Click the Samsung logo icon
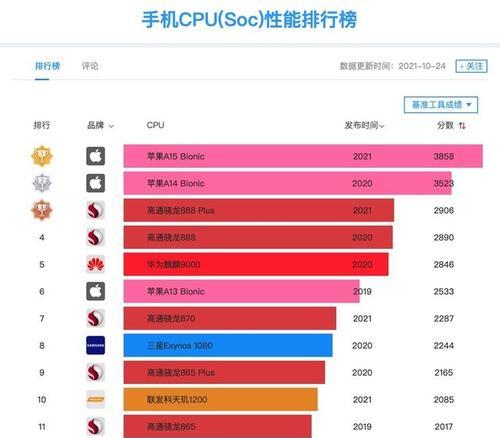500x438 pixels. pos(96,345)
